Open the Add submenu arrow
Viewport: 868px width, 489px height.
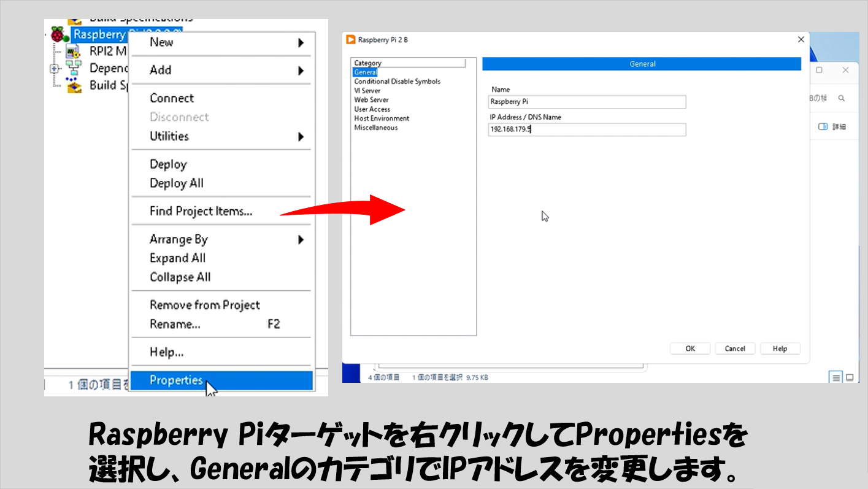301,71
